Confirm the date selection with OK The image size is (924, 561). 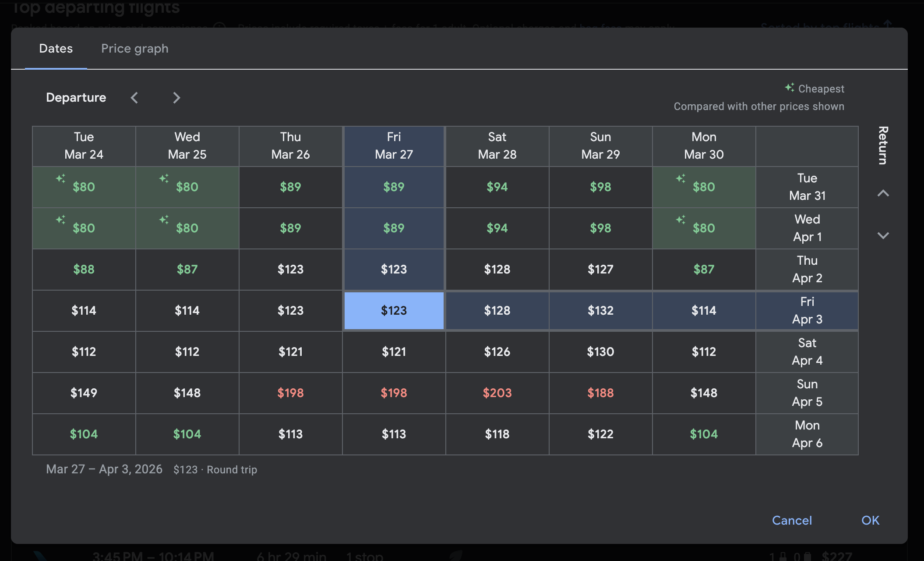(x=870, y=520)
